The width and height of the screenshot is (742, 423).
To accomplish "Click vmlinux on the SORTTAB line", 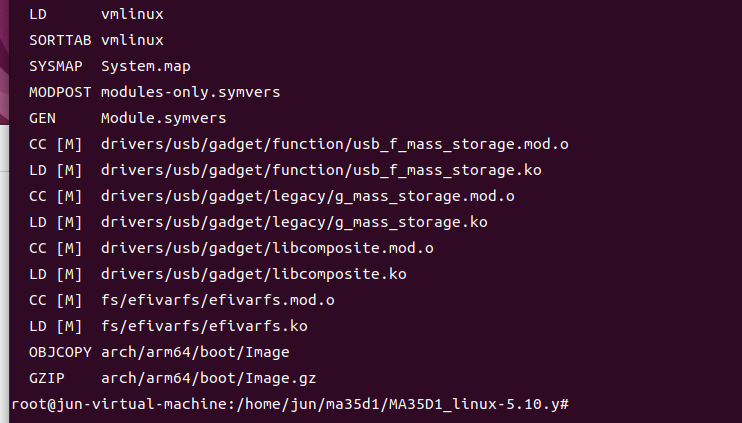I will (132, 40).
